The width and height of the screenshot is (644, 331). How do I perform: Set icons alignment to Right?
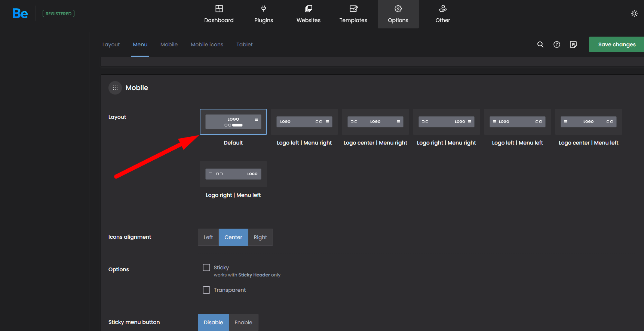coord(260,237)
